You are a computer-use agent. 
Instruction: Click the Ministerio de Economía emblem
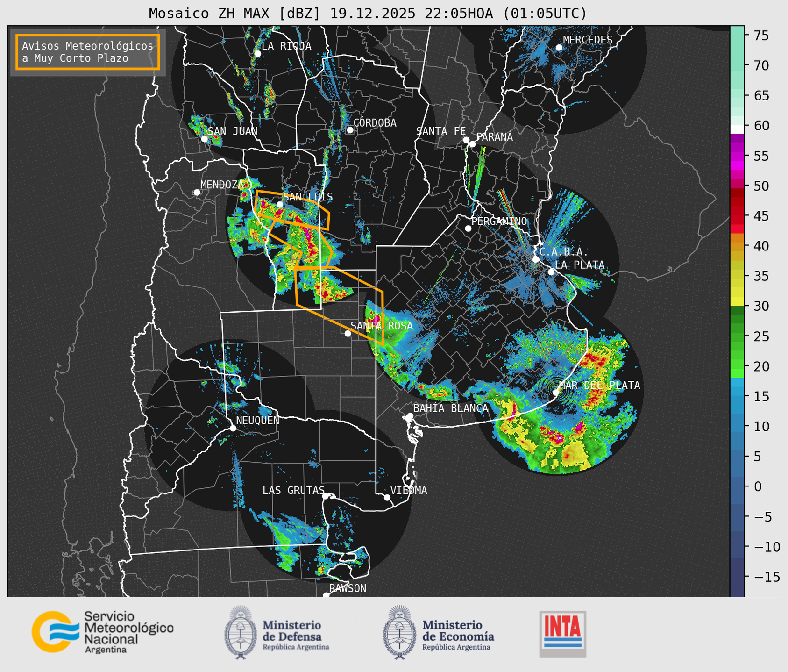(x=399, y=632)
